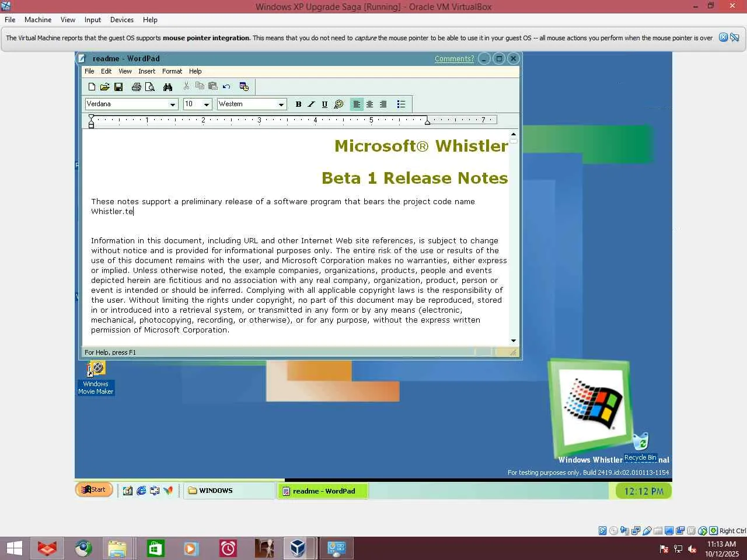Image resolution: width=747 pixels, height=560 pixels.
Task: Open the green Store icon on host taskbar
Action: 155,548
